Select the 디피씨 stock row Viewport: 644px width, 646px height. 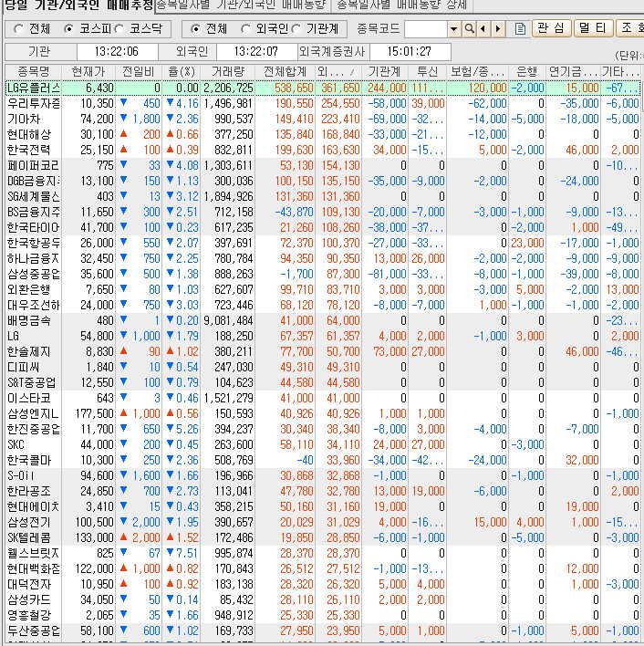point(323,367)
